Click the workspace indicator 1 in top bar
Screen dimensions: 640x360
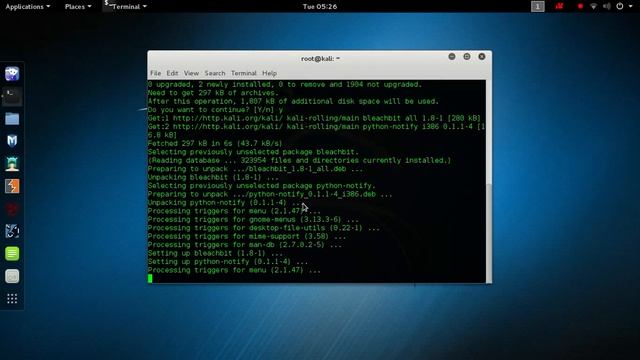click(x=538, y=7)
